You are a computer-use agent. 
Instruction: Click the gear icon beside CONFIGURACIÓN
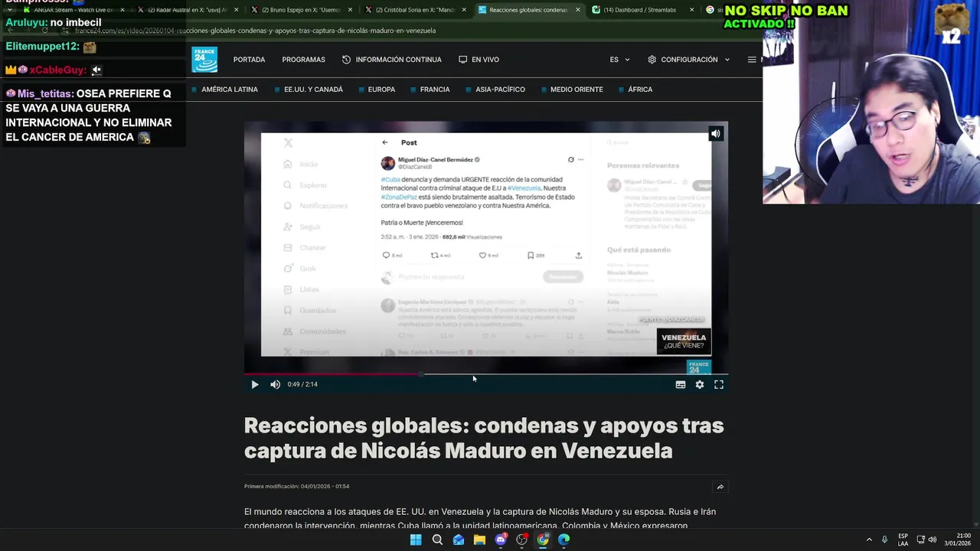(x=652, y=60)
